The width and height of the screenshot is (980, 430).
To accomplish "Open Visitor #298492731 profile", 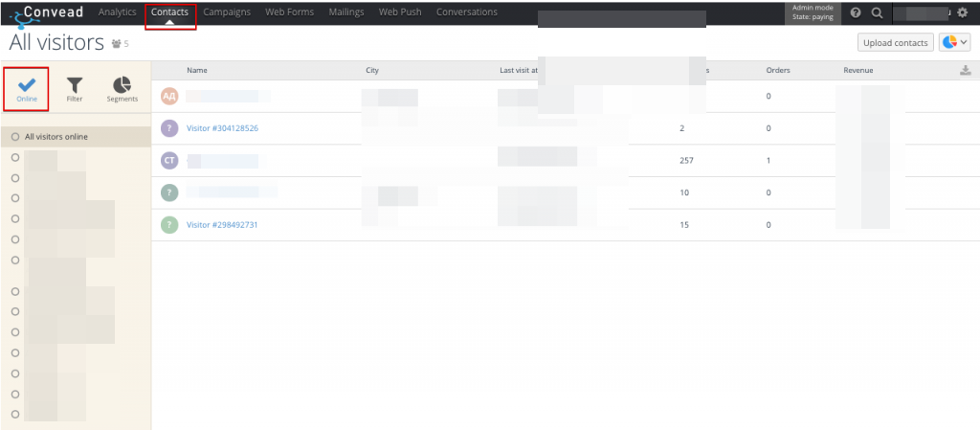I will click(222, 224).
